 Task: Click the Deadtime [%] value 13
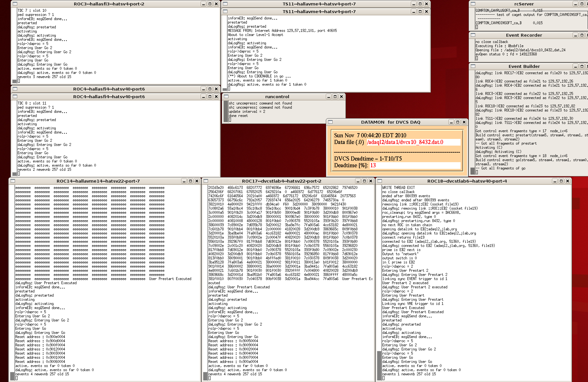[x=373, y=165]
